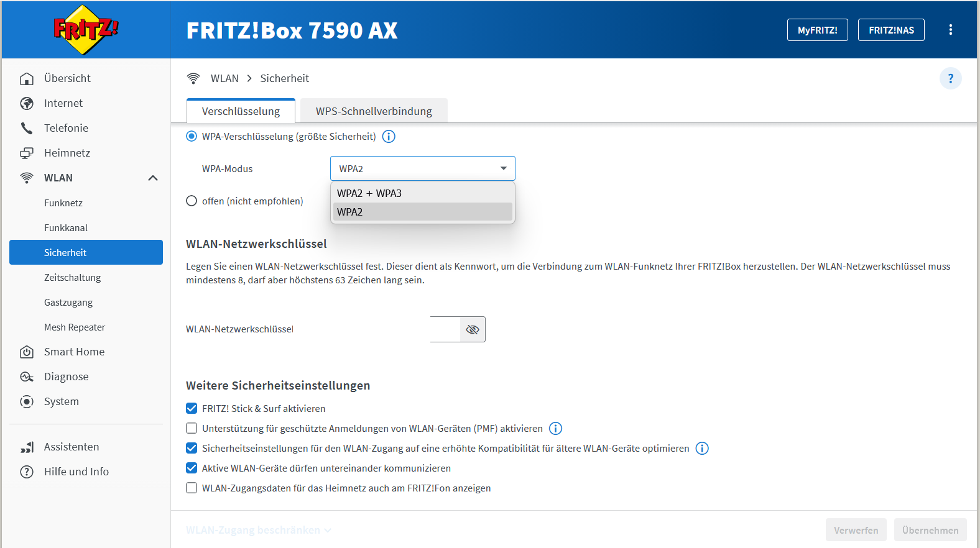Open Übersicht menu item

[x=86, y=78]
